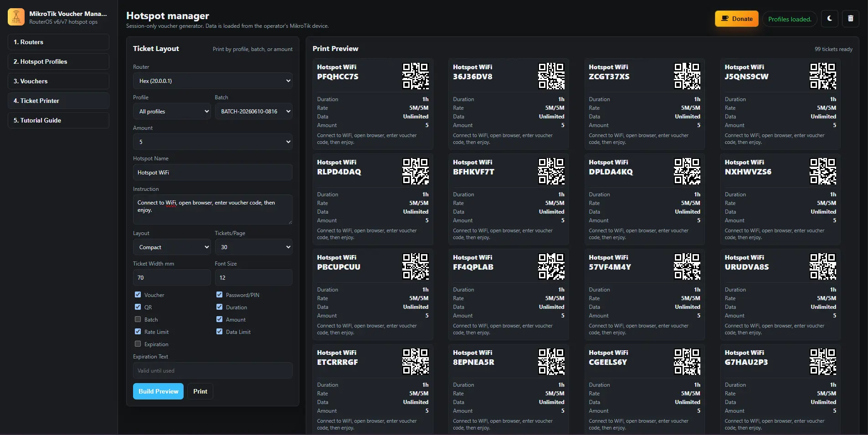The image size is (868, 435).
Task: Click QR code on ticket NXHWVZS6
Action: (x=823, y=171)
